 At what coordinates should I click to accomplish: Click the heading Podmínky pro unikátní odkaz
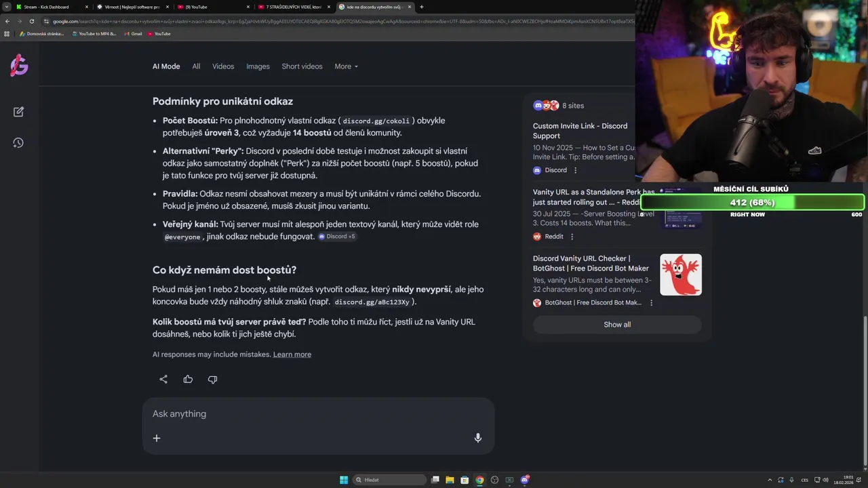coord(222,101)
